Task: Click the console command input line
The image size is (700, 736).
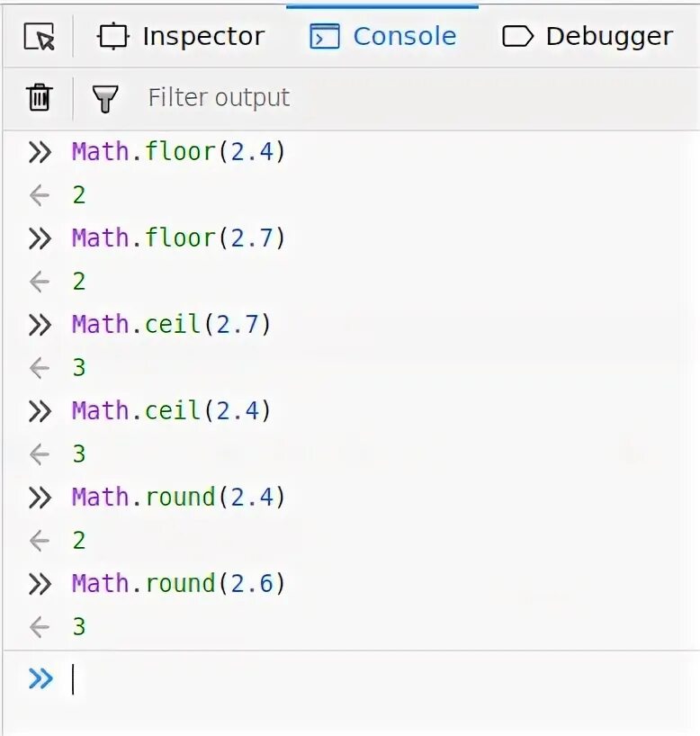Action: 360,679
